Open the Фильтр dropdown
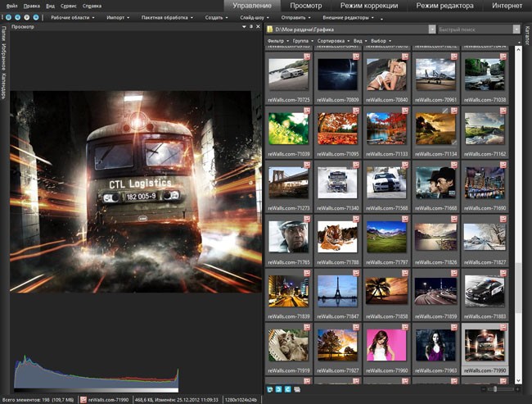 276,40
